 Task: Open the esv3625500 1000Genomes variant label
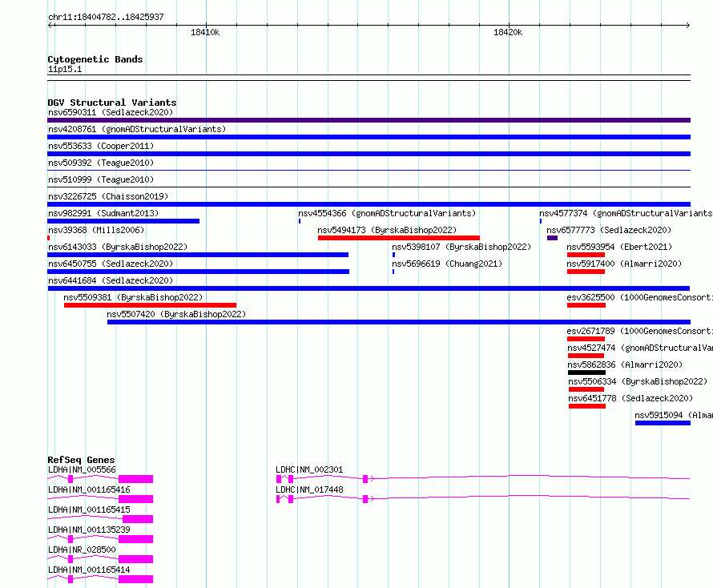coord(639,297)
